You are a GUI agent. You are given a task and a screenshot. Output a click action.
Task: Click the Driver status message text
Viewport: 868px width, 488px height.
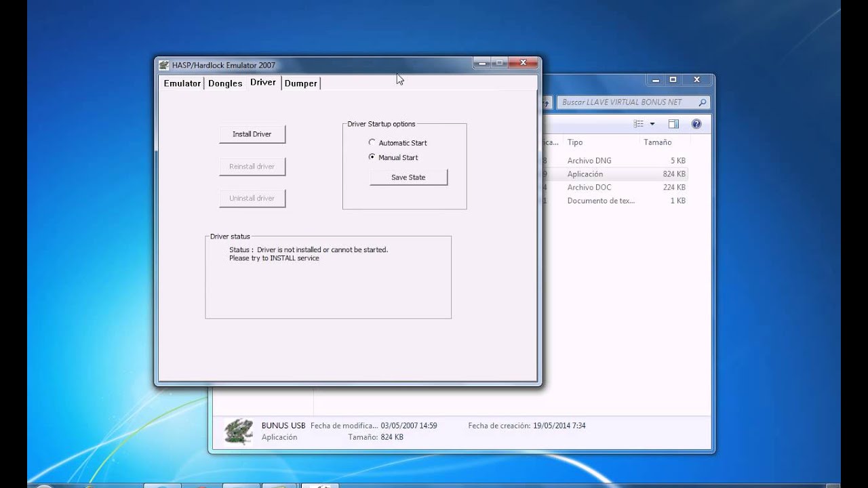point(309,254)
